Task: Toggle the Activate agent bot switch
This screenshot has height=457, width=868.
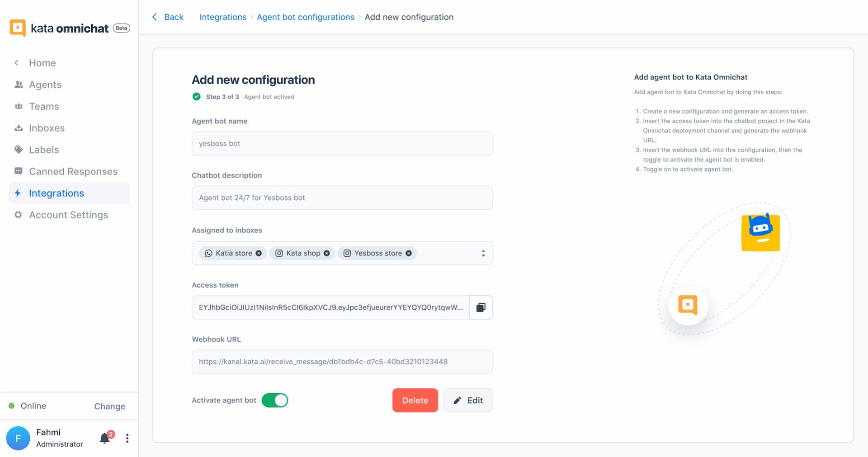Action: coord(275,400)
